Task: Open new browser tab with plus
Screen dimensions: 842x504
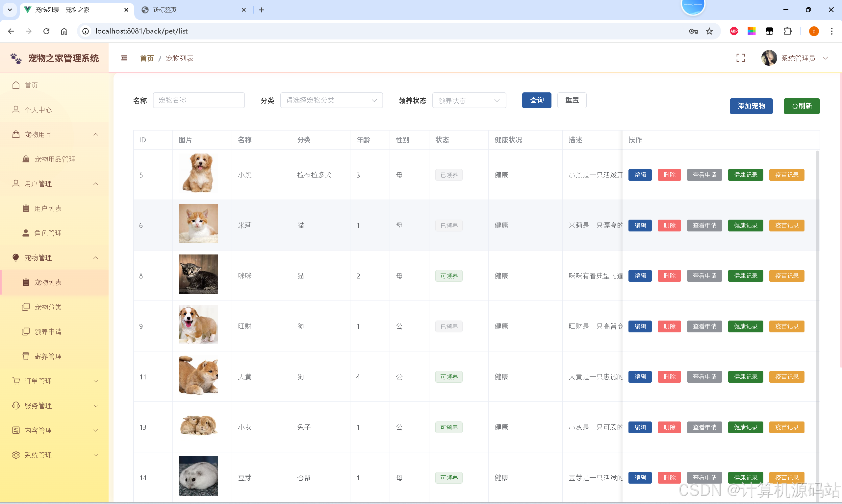Action: click(x=261, y=10)
